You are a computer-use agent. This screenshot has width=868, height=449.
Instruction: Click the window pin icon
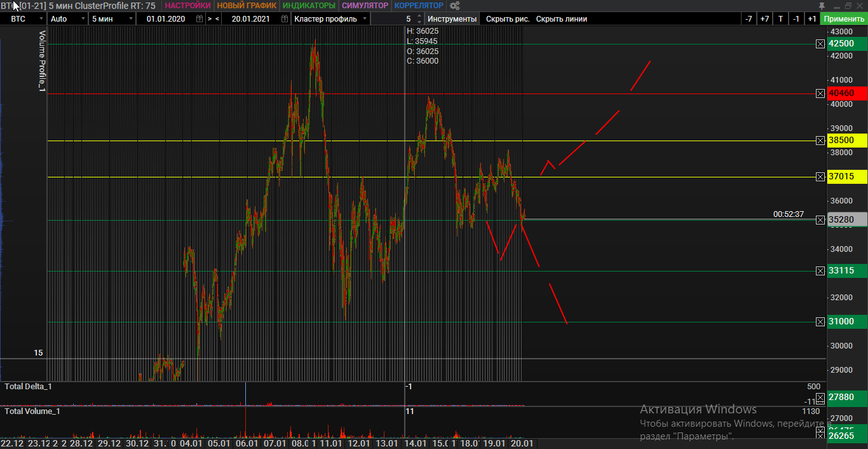(821, 6)
